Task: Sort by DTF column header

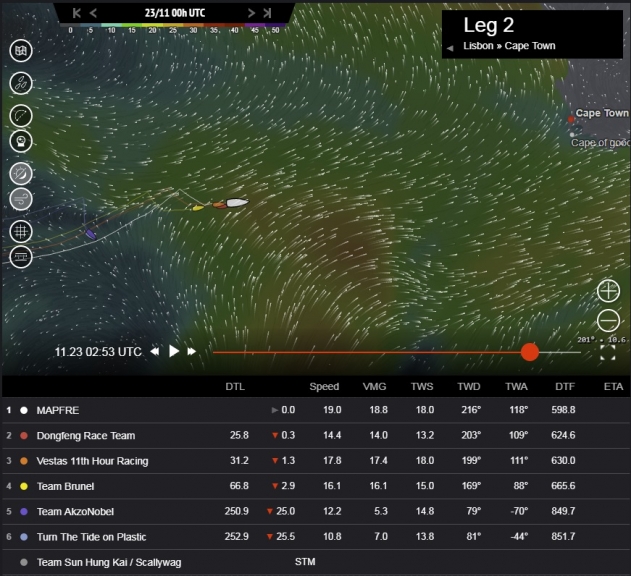Action: 565,387
